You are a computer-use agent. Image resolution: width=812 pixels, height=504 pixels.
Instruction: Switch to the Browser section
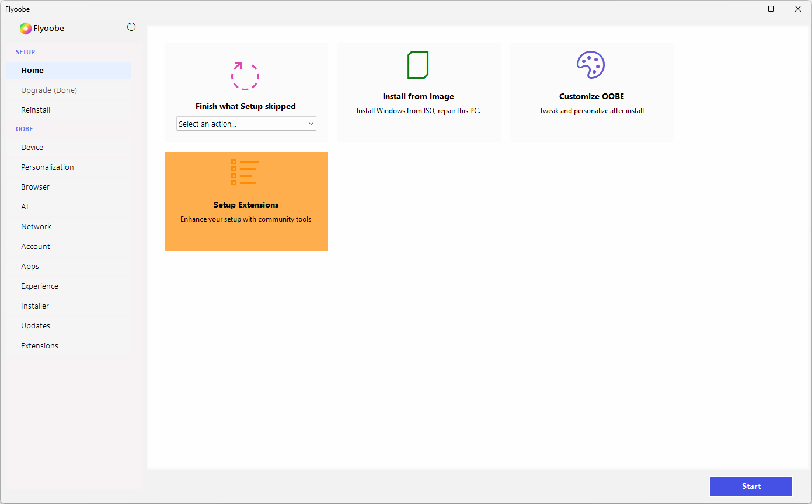(35, 187)
